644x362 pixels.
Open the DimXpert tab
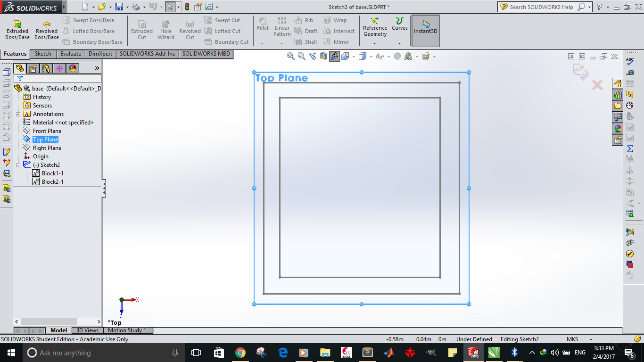pos(100,54)
